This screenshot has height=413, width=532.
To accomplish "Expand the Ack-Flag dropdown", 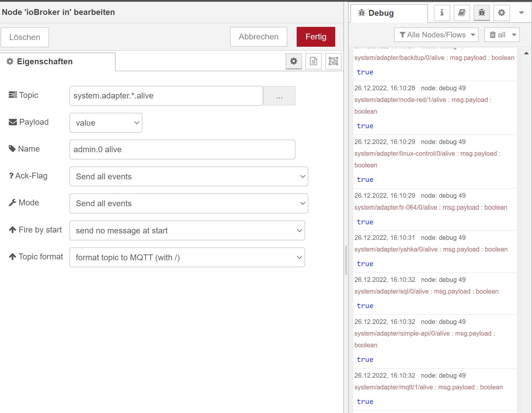I will tap(189, 176).
